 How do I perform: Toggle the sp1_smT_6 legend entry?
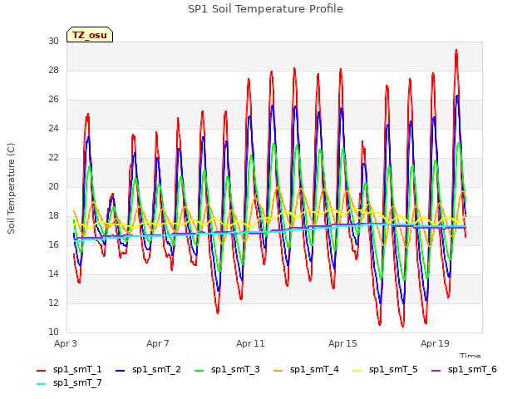click(464, 369)
